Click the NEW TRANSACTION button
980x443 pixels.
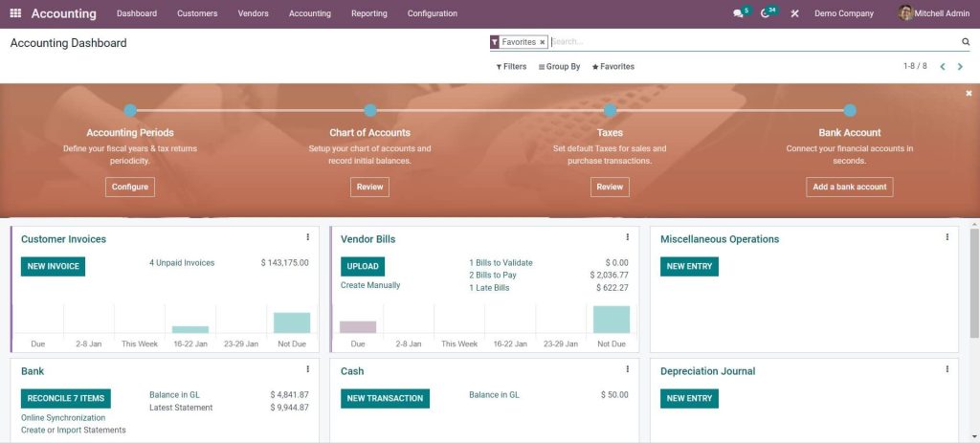click(385, 399)
